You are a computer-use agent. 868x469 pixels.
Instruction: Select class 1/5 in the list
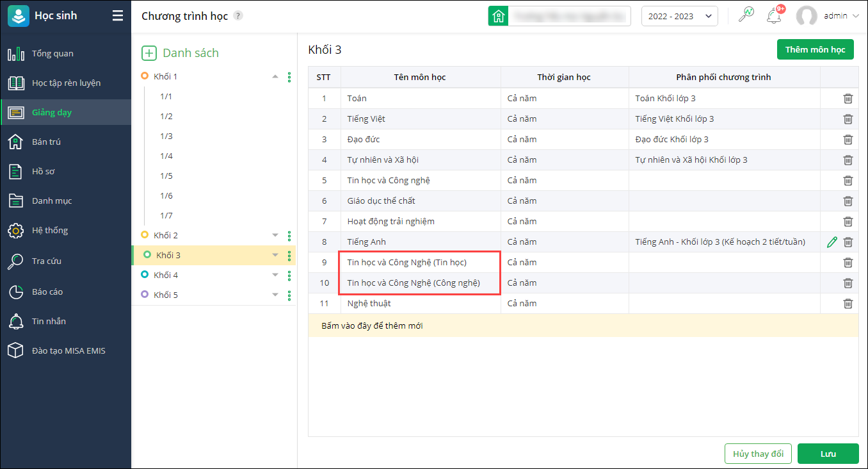coord(166,176)
